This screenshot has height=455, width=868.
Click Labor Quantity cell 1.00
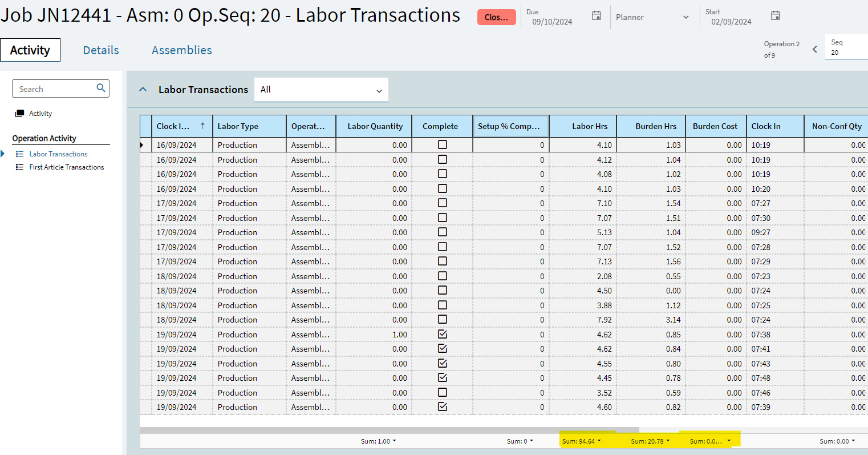pos(375,335)
